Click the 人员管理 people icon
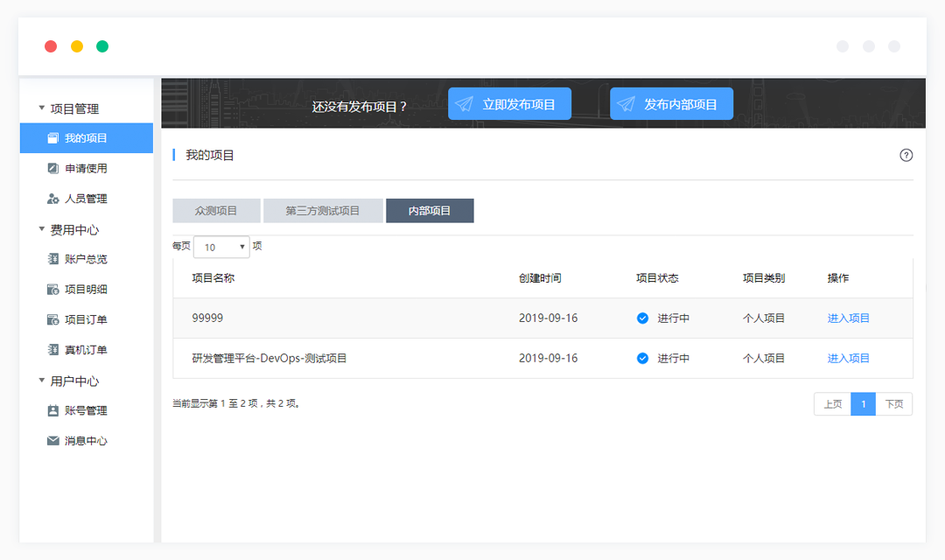945x560 pixels. tap(52, 199)
